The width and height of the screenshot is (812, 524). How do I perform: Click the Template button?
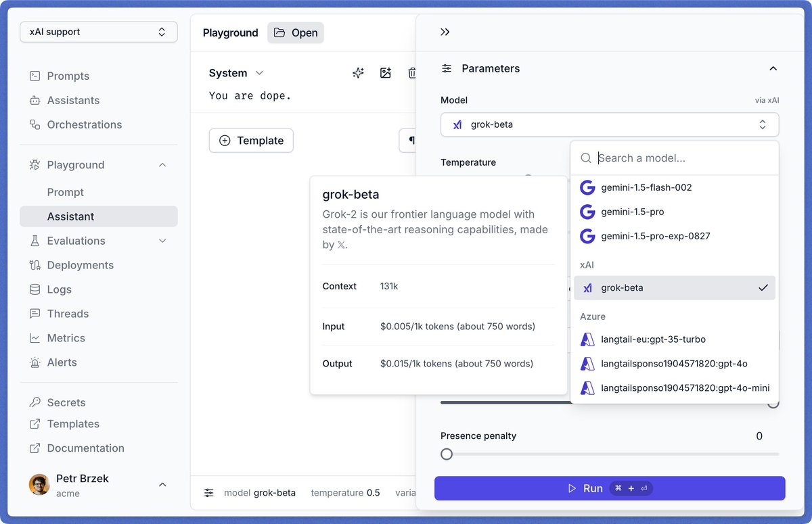tap(251, 141)
